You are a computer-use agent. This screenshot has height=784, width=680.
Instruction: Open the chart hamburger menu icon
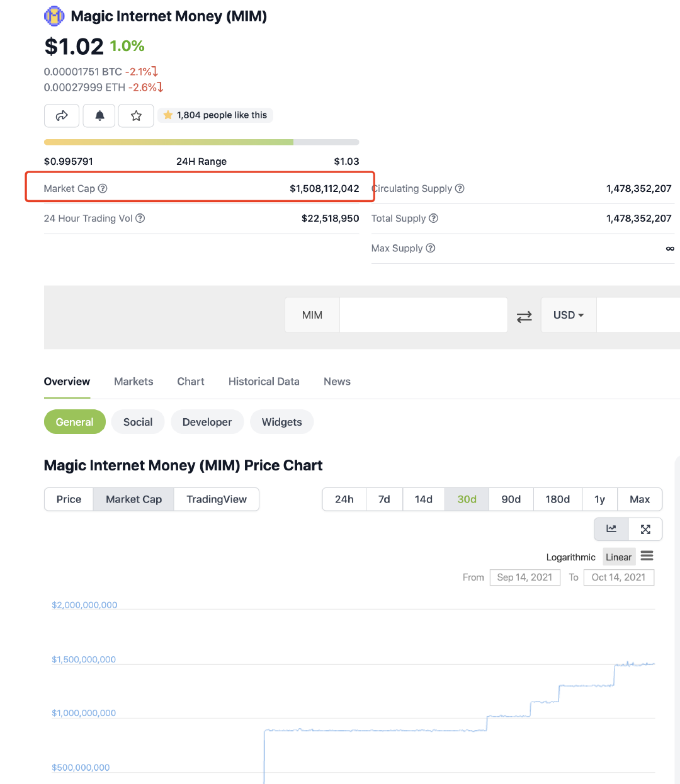[x=647, y=556]
